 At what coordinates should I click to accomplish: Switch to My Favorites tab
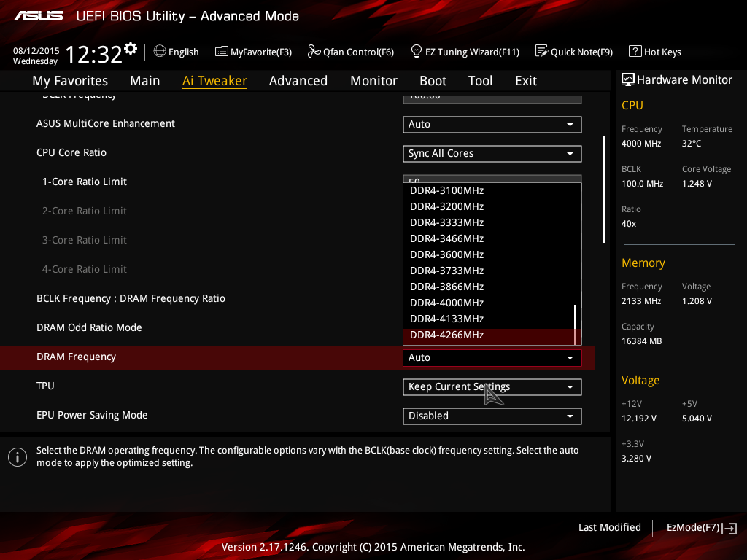70,81
